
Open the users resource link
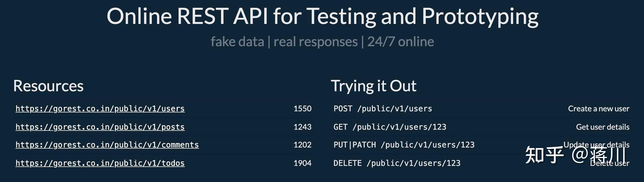click(100, 109)
